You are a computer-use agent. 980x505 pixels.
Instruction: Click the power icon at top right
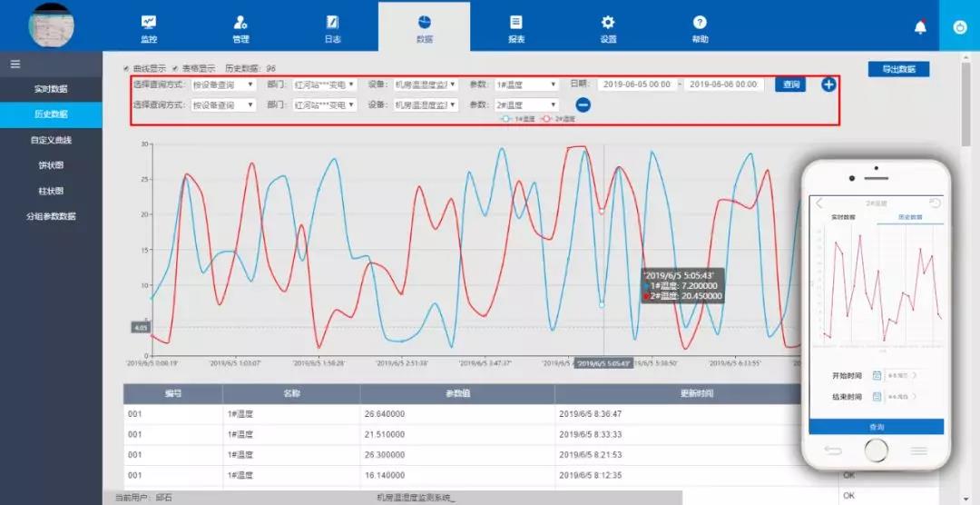tap(959, 27)
